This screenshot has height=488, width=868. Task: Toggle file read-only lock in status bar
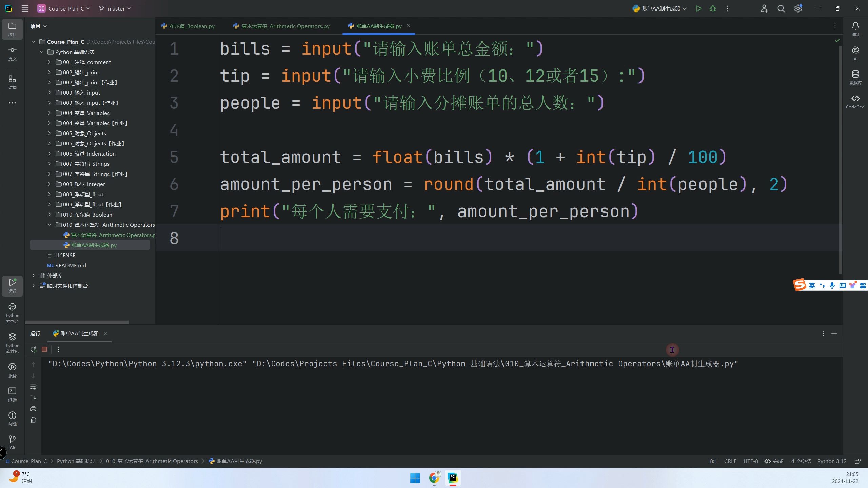[857, 461]
